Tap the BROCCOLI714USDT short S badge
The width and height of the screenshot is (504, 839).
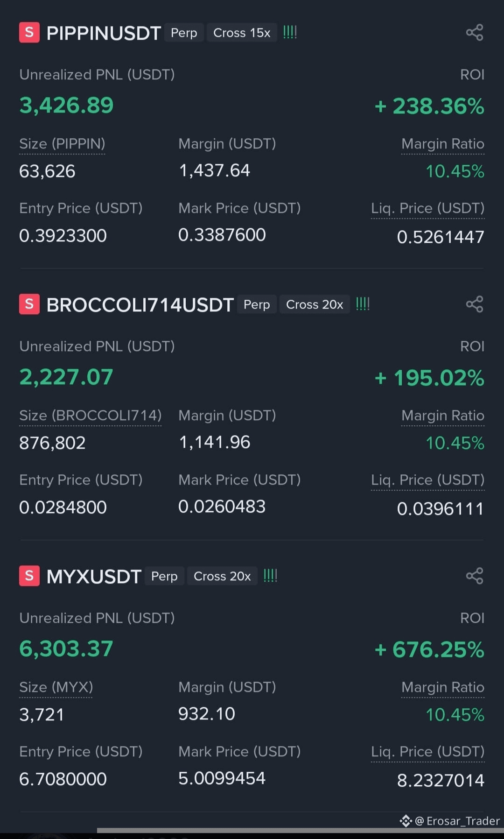click(29, 304)
